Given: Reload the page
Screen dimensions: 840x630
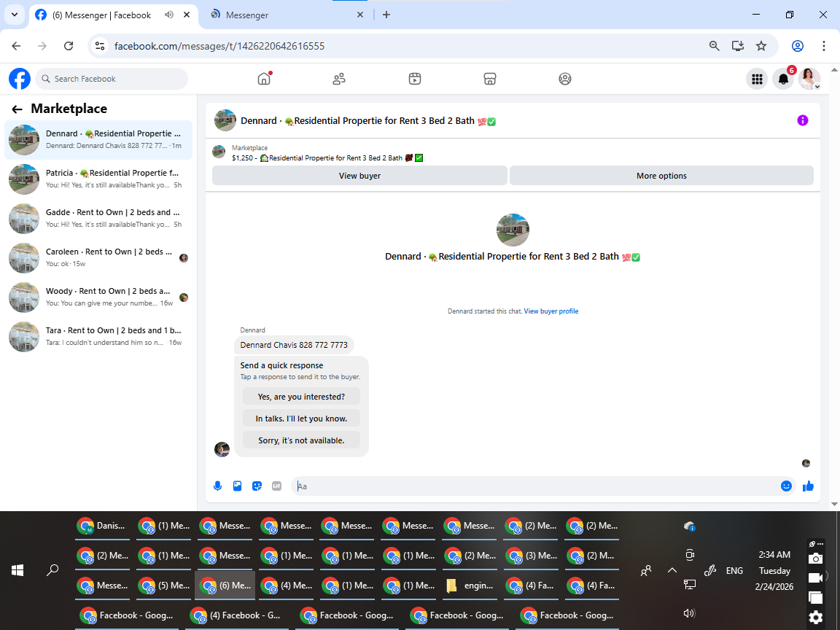Looking at the screenshot, I should [69, 46].
